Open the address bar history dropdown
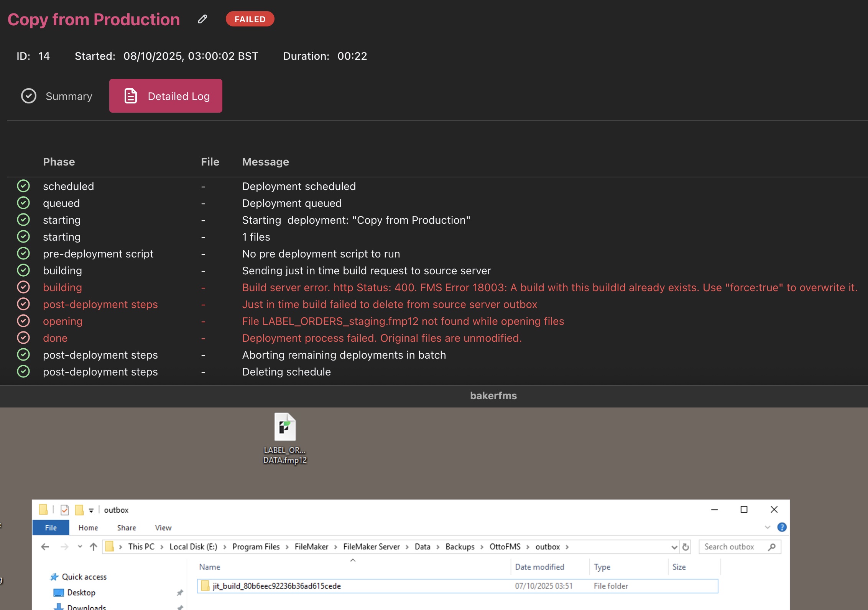This screenshot has width=868, height=610. tap(674, 547)
